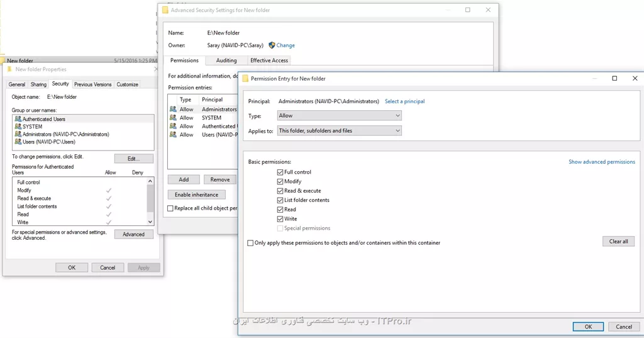Click Add in Advanced Security Settings
Viewport: 644px width, 338px height.
(184, 179)
